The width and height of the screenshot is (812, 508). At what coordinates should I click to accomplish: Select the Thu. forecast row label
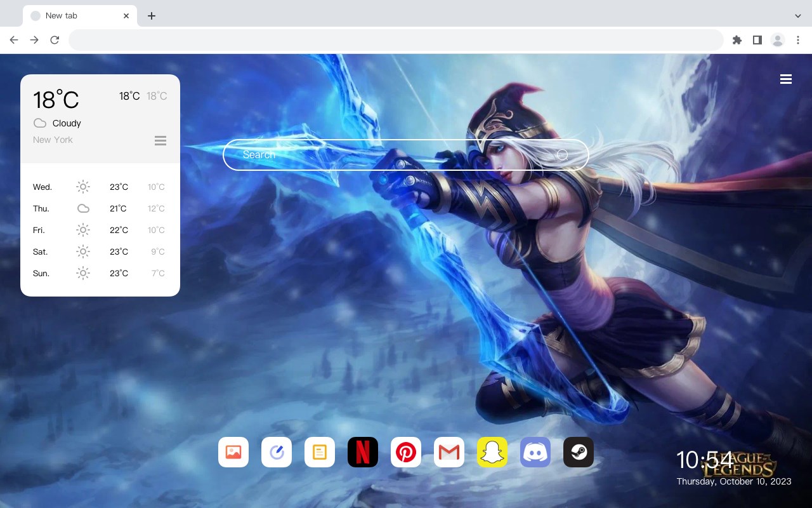[x=41, y=208]
